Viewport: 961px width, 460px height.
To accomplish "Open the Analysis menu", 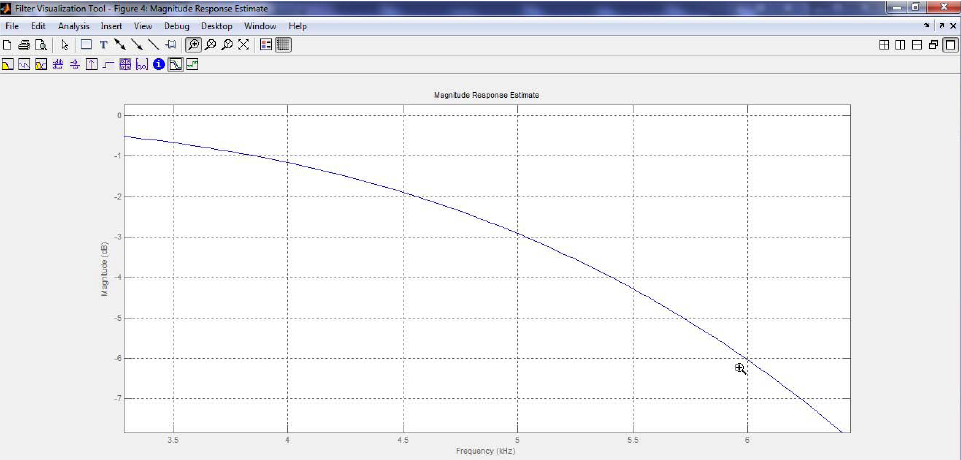I will tap(73, 25).
